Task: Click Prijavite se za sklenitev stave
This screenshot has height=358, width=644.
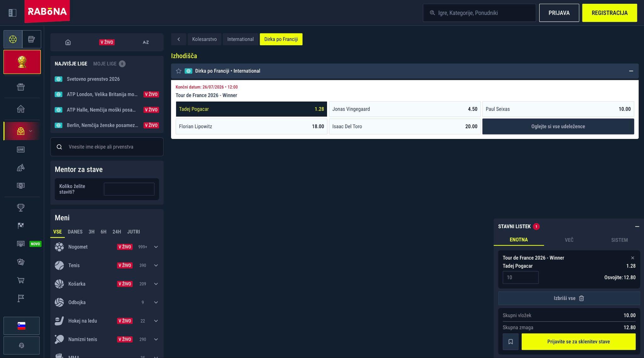Action: [579, 342]
